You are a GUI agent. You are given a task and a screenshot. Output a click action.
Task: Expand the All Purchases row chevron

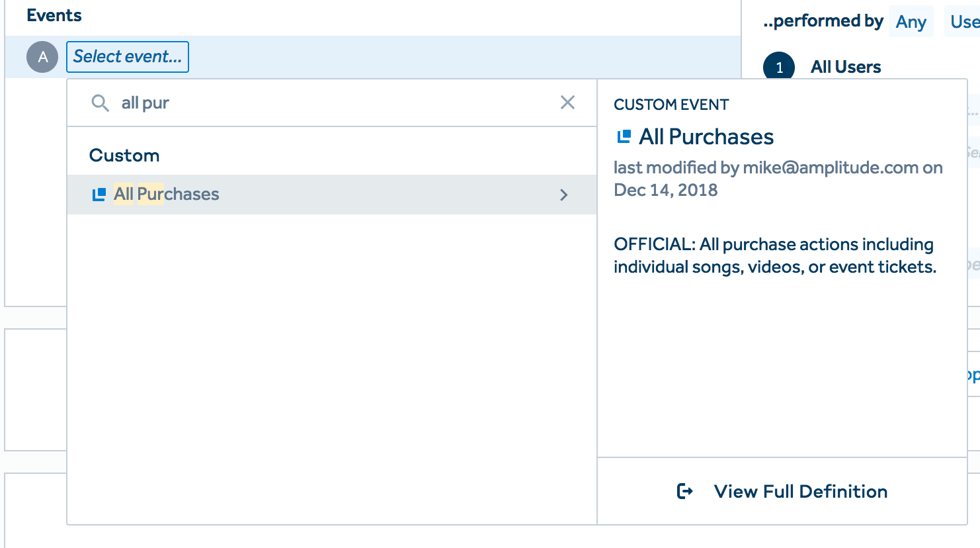click(x=564, y=195)
